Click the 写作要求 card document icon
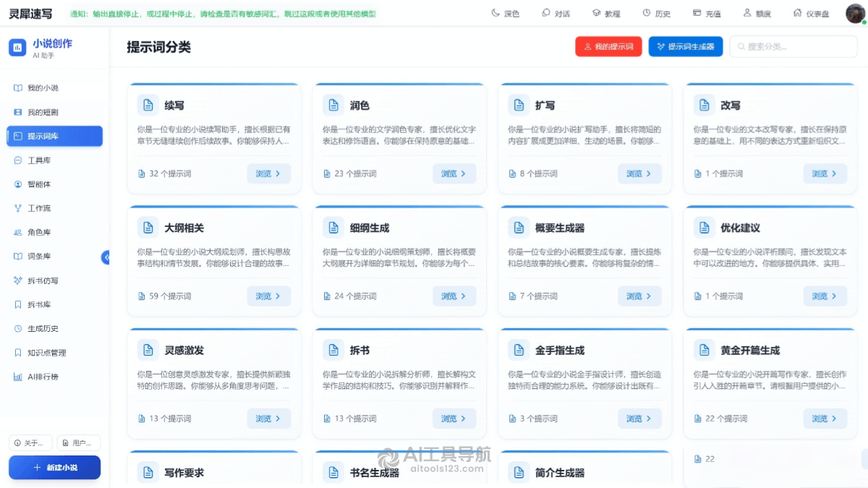Screen dimensions: 868x488 pos(148,473)
